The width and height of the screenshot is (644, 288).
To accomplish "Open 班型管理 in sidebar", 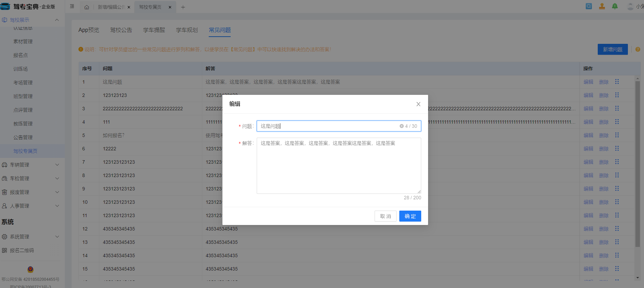I will [23, 96].
